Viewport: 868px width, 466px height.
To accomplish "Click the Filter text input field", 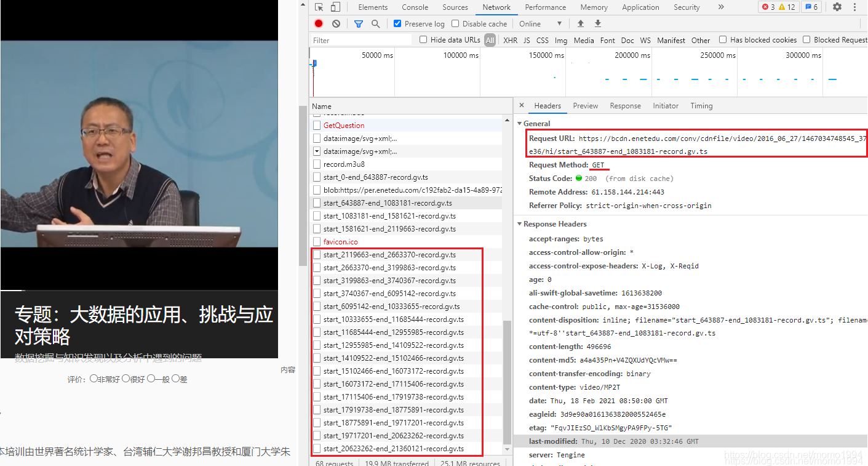I will 361,41.
